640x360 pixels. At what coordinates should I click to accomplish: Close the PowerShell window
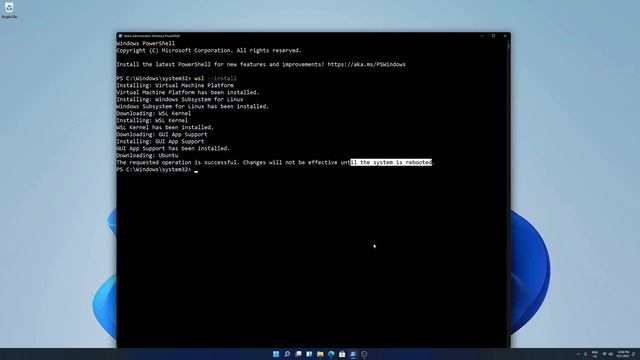tap(505, 36)
